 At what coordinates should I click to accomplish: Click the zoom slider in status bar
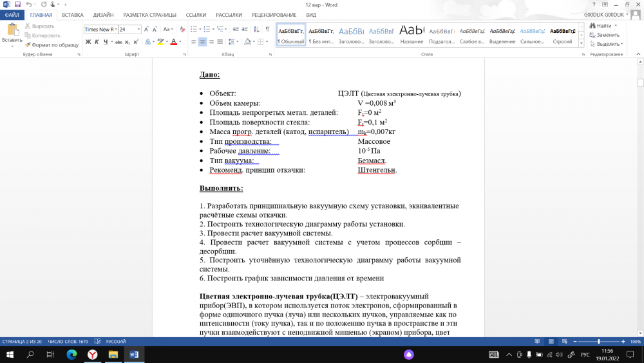click(599, 341)
